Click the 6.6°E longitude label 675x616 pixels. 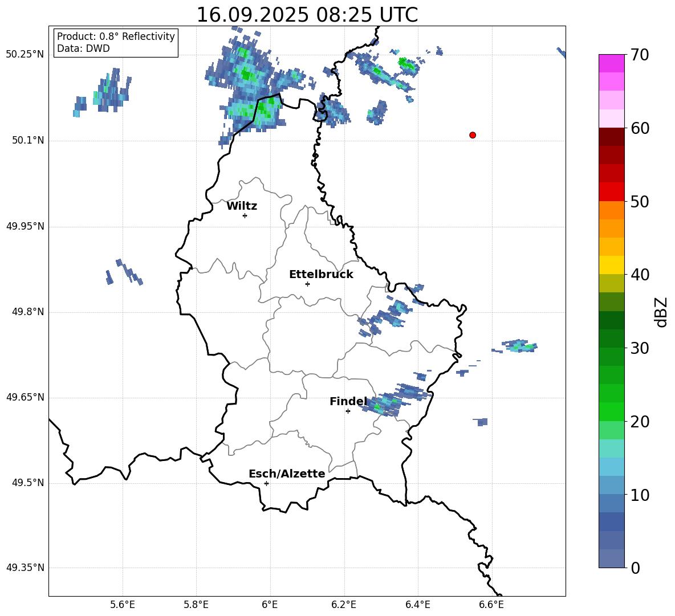[491, 605]
